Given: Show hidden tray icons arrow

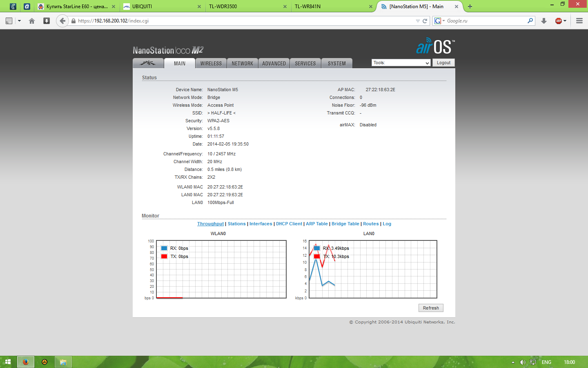Looking at the screenshot, I should click(513, 362).
